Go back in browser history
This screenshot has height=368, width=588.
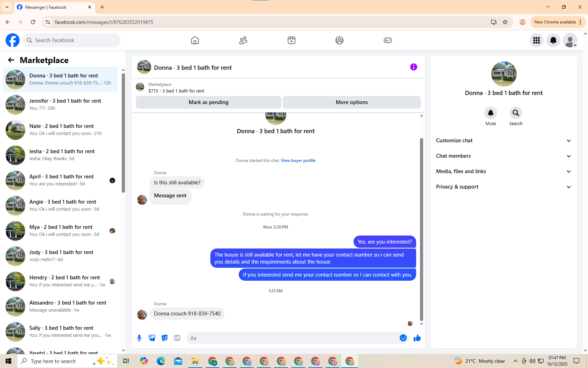(x=8, y=22)
